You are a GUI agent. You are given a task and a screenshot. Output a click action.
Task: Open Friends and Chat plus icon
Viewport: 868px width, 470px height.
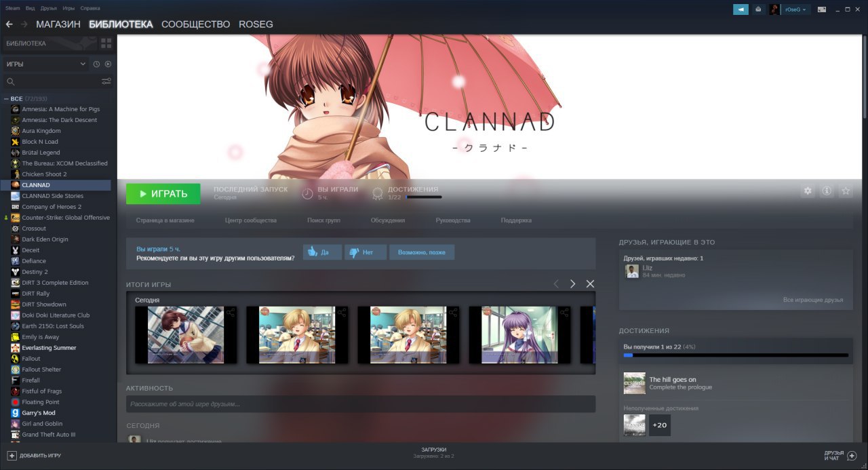(852, 456)
